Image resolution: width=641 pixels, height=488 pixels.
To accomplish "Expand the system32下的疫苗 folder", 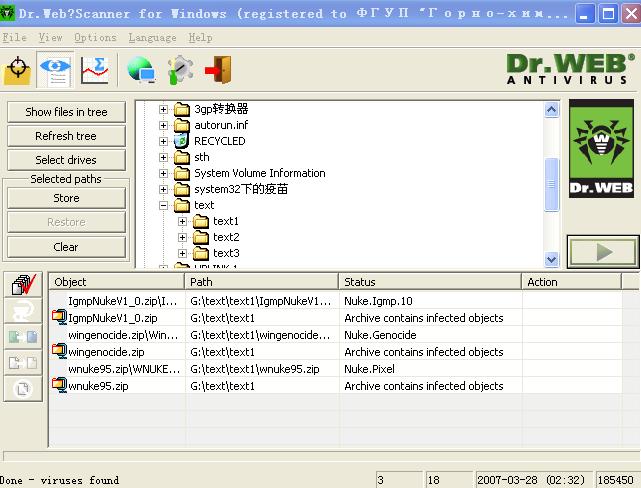I will coord(163,189).
